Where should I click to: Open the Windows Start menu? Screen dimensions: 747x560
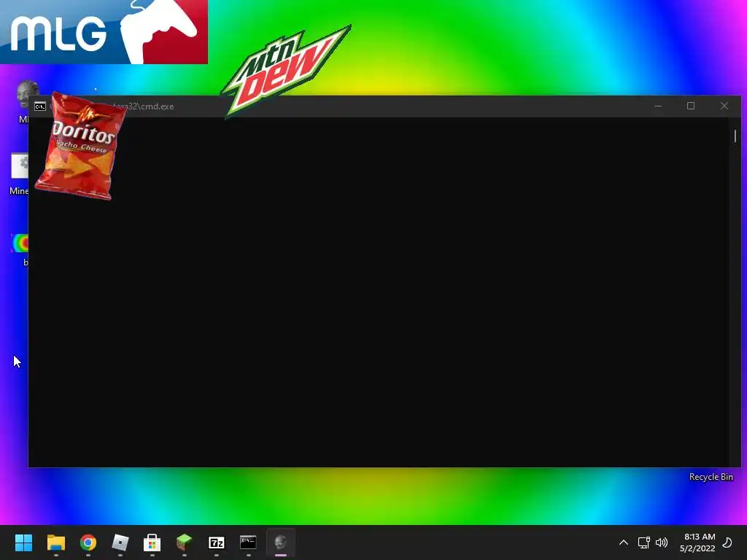[x=23, y=542]
